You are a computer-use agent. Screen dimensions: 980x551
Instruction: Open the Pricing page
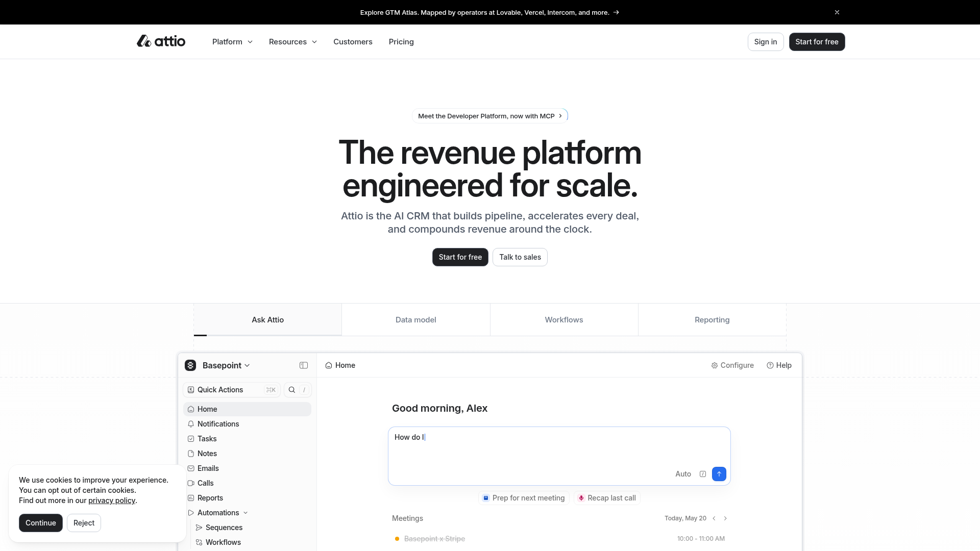click(x=401, y=42)
